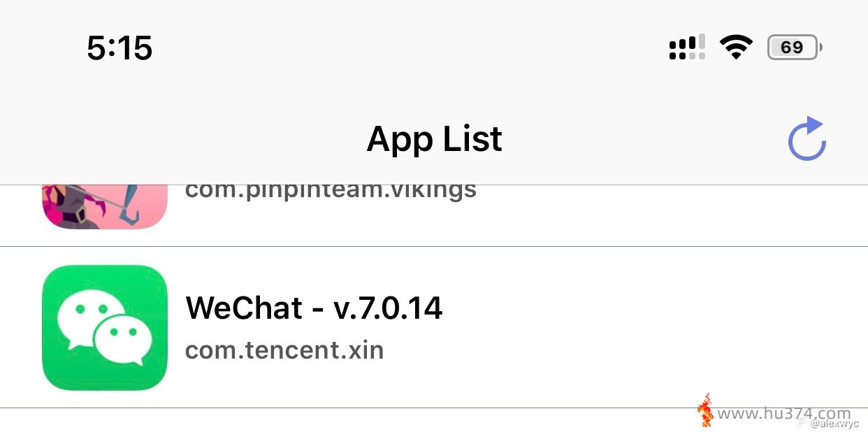
Task: Open the green WeChat app icon
Action: pos(106,327)
